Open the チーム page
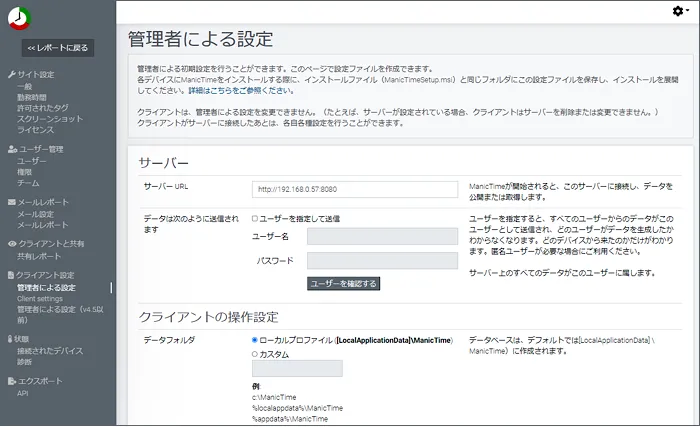The height and width of the screenshot is (427, 700). click(x=28, y=183)
